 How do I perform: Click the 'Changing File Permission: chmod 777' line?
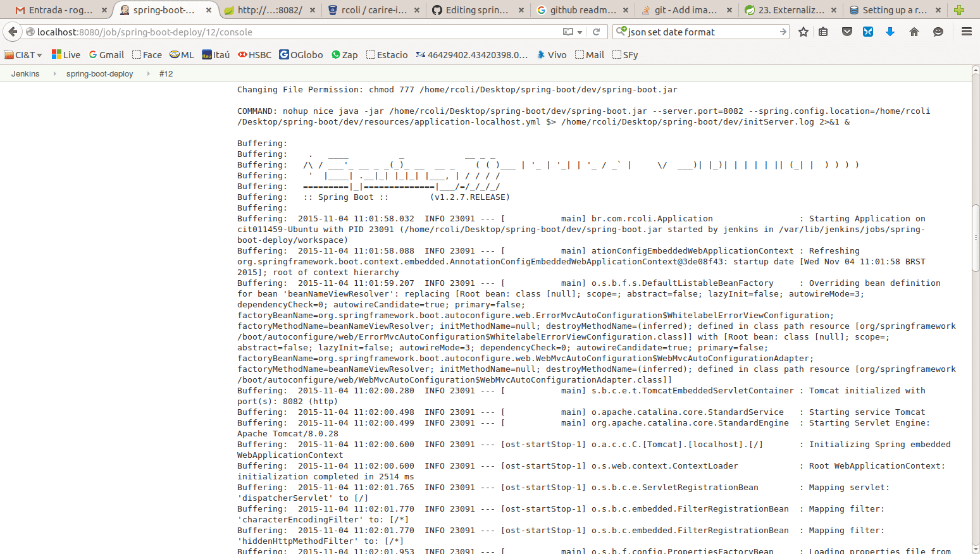pyautogui.click(x=457, y=90)
